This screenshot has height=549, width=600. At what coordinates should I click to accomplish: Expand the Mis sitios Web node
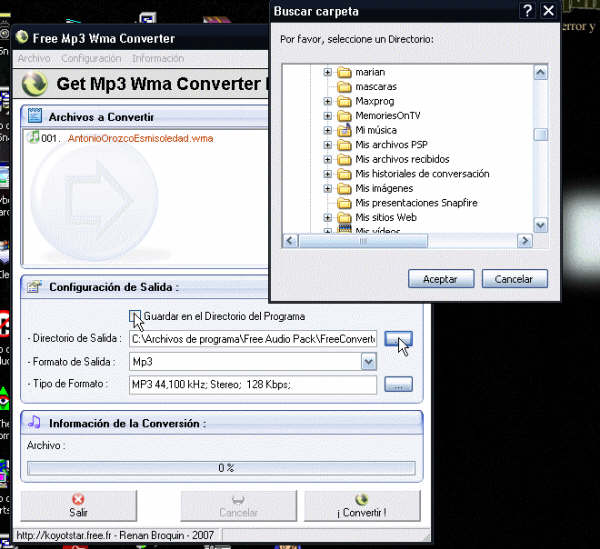pyautogui.click(x=328, y=217)
